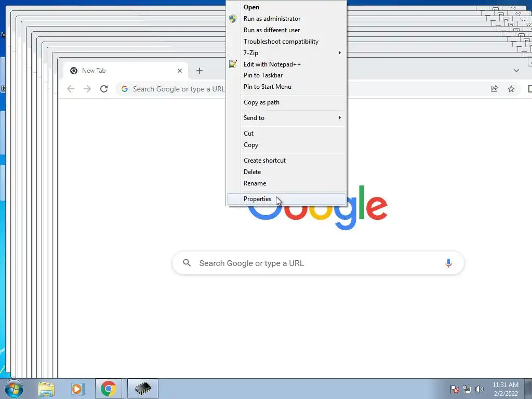Screen dimensions: 532x399
Task: Click the Google search box
Action: coord(318,263)
